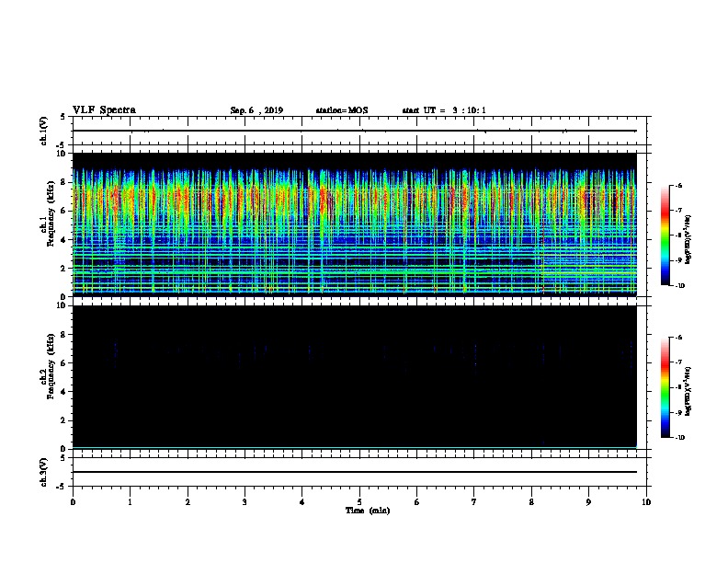Click inside the ch.1 colorful spectrogram panel
728x563 pixels.
point(355,224)
